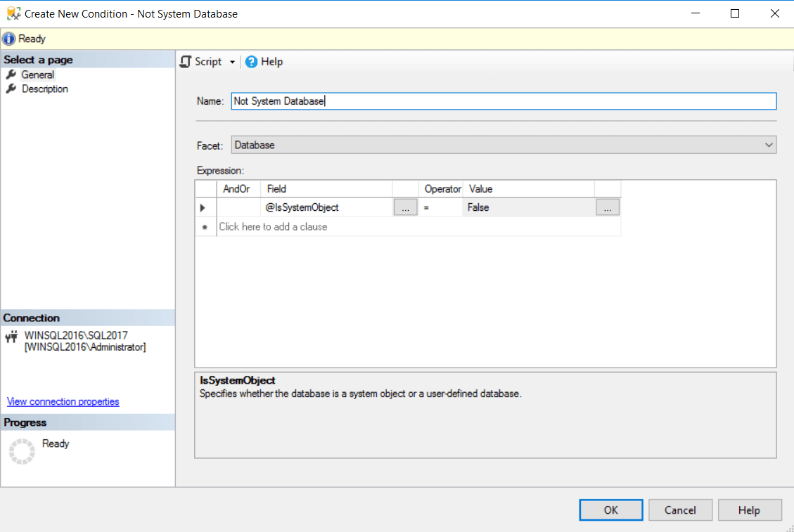Select the False value cell

pyautogui.click(x=529, y=207)
